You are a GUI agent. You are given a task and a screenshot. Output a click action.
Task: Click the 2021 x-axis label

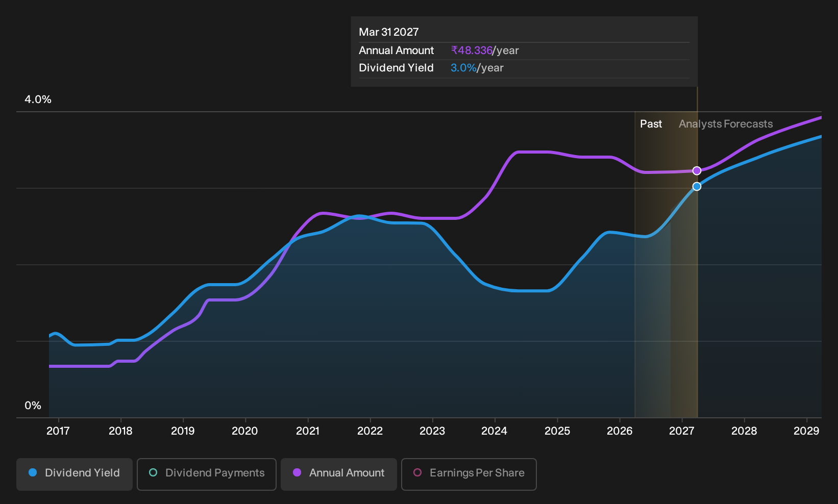pyautogui.click(x=308, y=431)
